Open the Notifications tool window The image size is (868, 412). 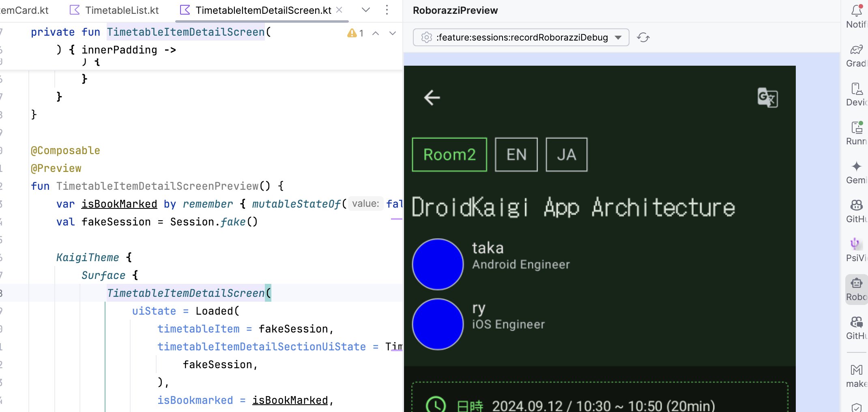[x=856, y=16]
